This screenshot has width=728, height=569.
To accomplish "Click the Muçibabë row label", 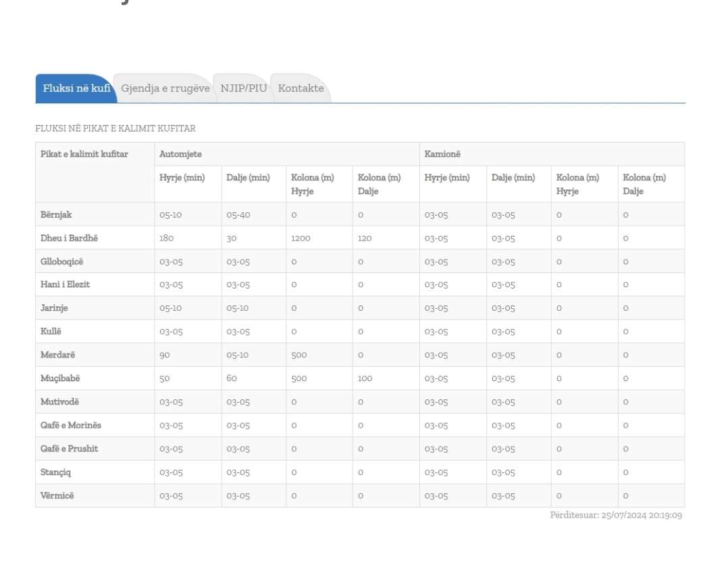I will (x=60, y=378).
